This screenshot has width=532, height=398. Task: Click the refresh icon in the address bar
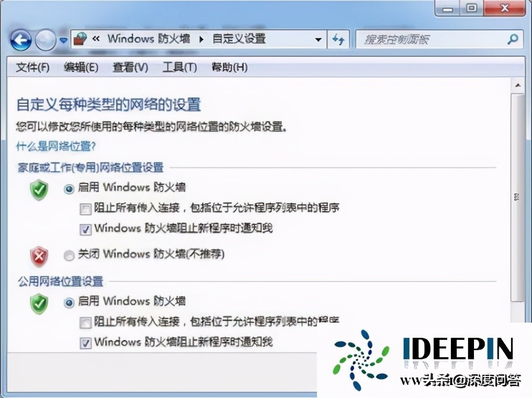[x=339, y=39]
